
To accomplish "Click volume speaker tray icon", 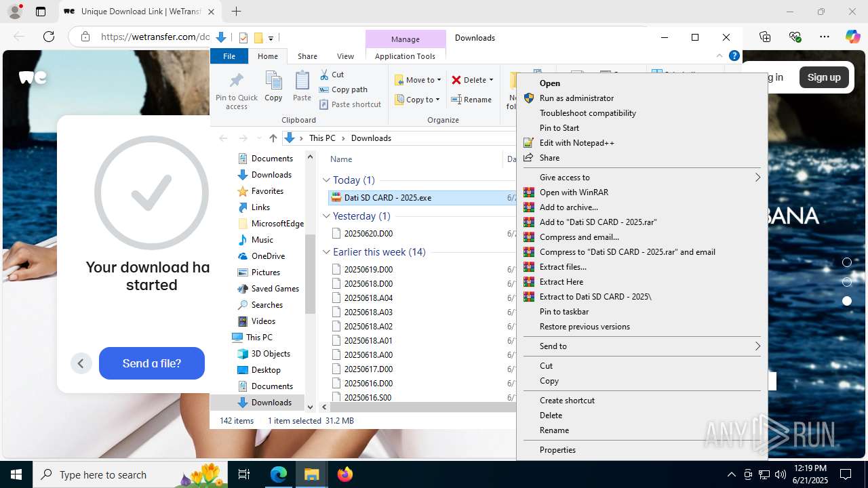I will point(780,474).
